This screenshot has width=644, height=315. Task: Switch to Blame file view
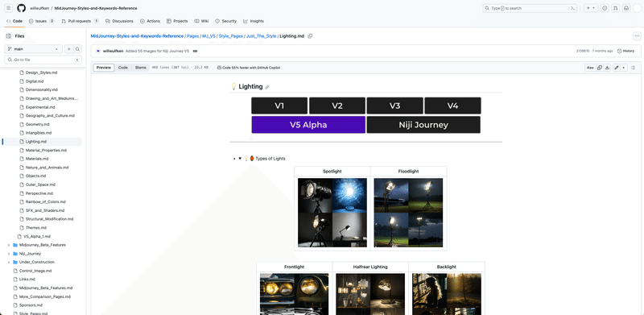pos(140,68)
